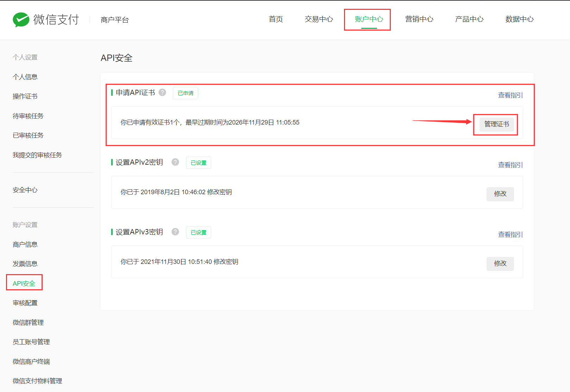Open 查看指引 link for API certificate
This screenshot has height=392, width=570.
pyautogui.click(x=511, y=95)
